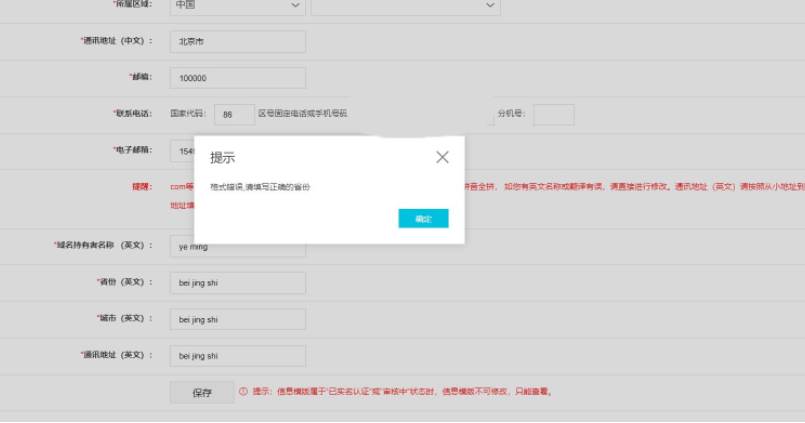
Task: Click the 所属区域 field label
Action: [132, 6]
